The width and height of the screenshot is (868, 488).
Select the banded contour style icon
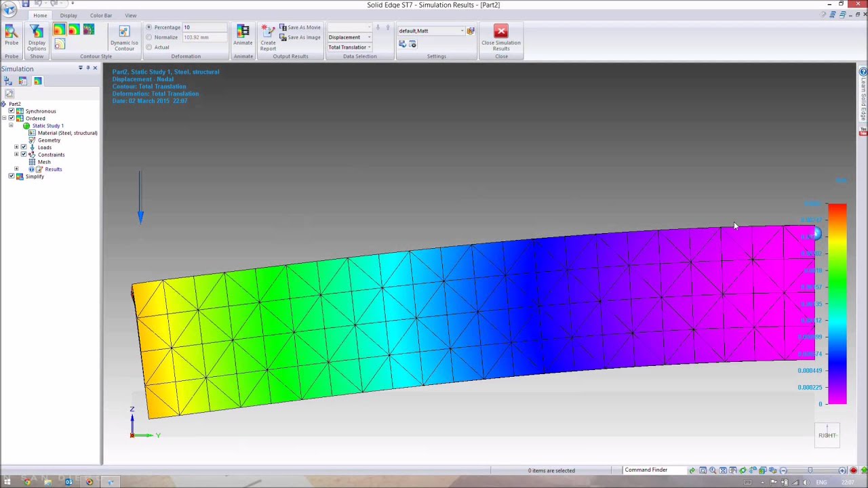(x=73, y=30)
